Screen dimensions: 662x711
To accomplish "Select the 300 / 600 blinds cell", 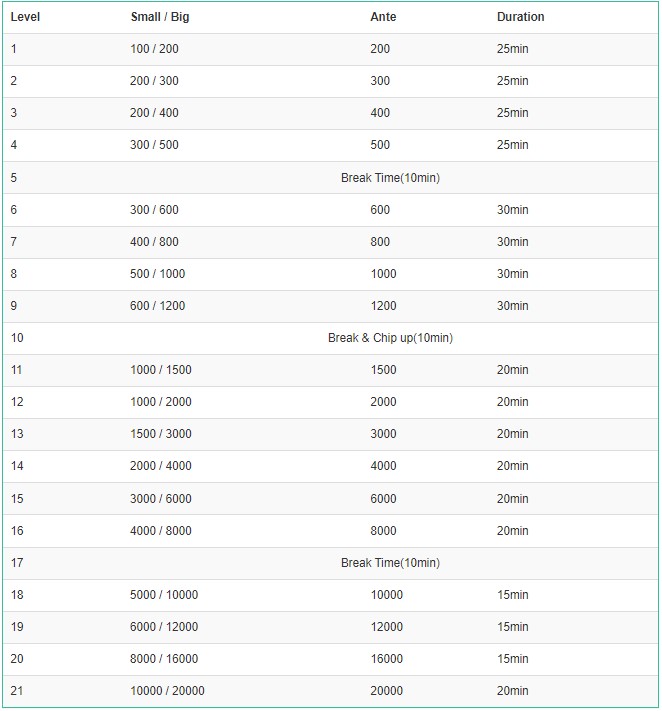I will coord(154,210).
